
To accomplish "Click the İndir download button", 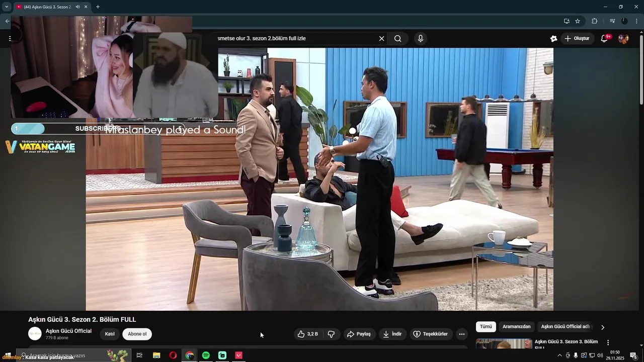I will [x=392, y=334].
